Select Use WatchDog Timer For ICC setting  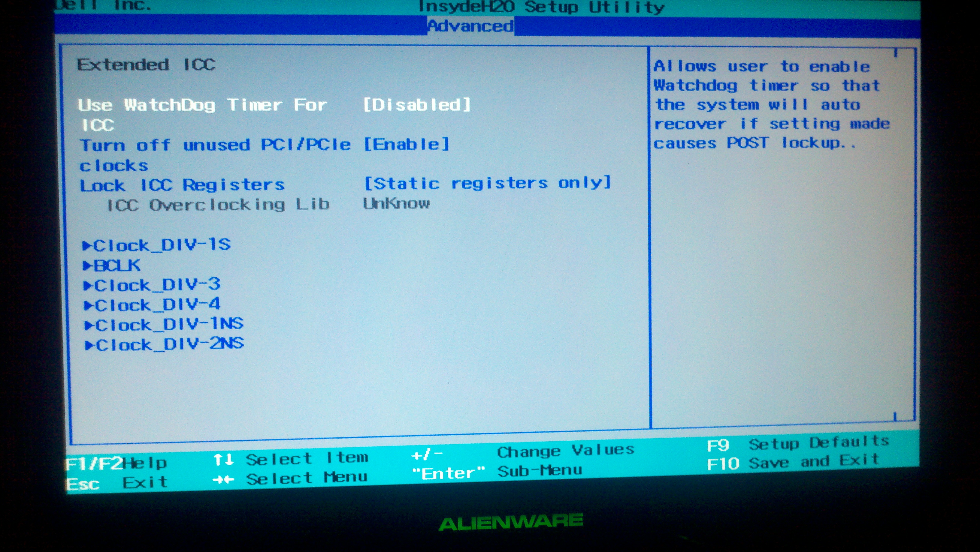pos(203,115)
